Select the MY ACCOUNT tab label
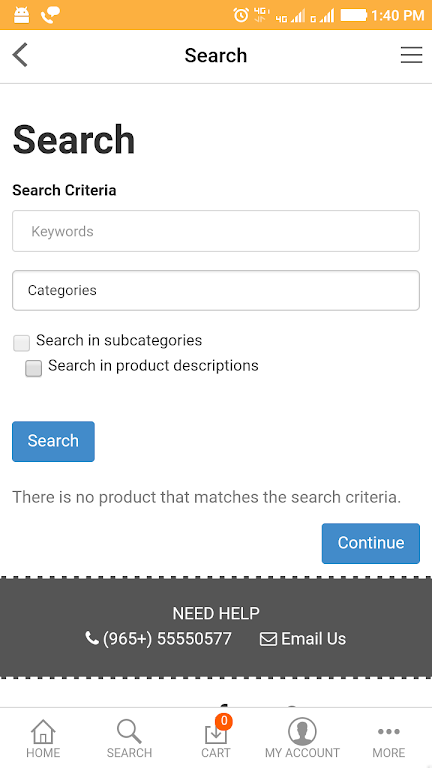 click(302, 753)
